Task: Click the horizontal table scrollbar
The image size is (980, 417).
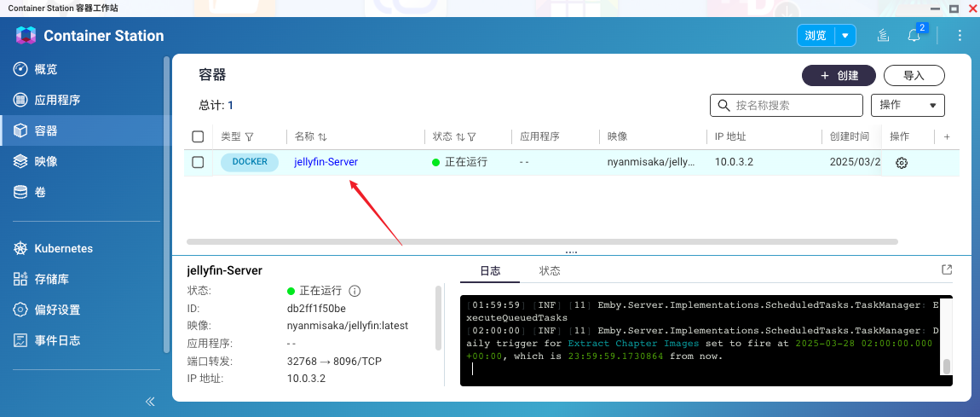Action: point(542,241)
